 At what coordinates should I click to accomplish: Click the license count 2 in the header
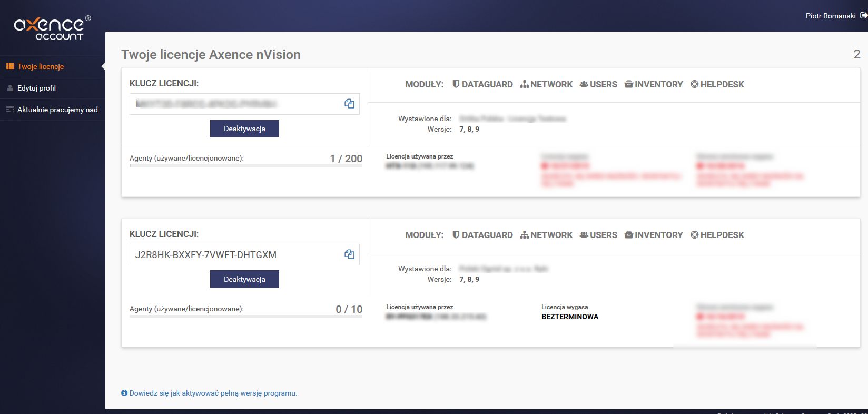coord(857,54)
